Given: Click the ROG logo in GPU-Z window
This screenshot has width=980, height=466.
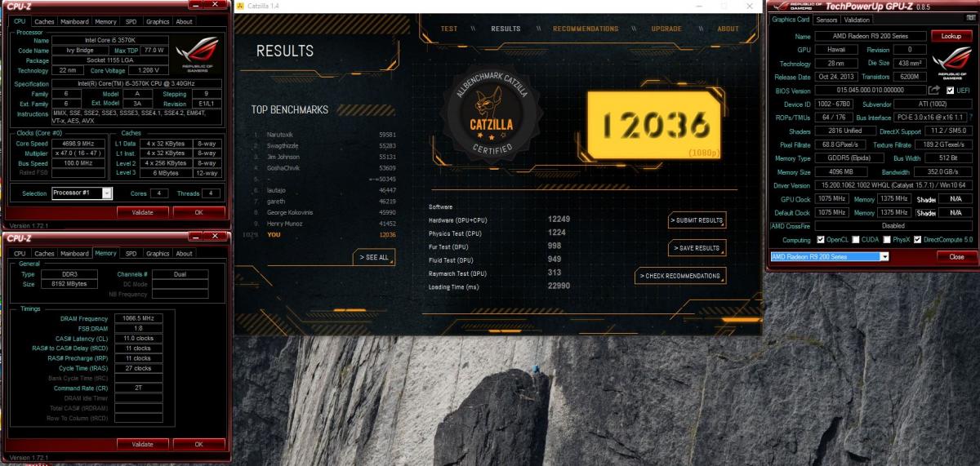Looking at the screenshot, I should 951,64.
